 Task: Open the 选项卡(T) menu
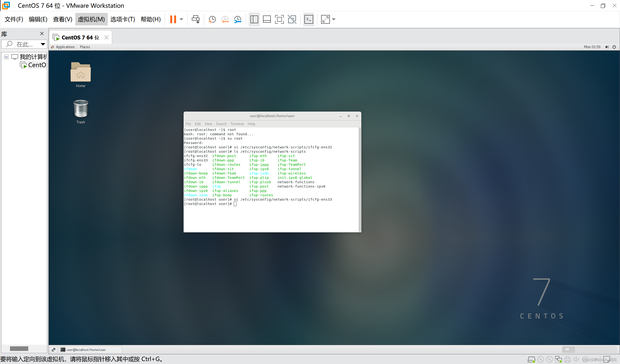(x=123, y=19)
